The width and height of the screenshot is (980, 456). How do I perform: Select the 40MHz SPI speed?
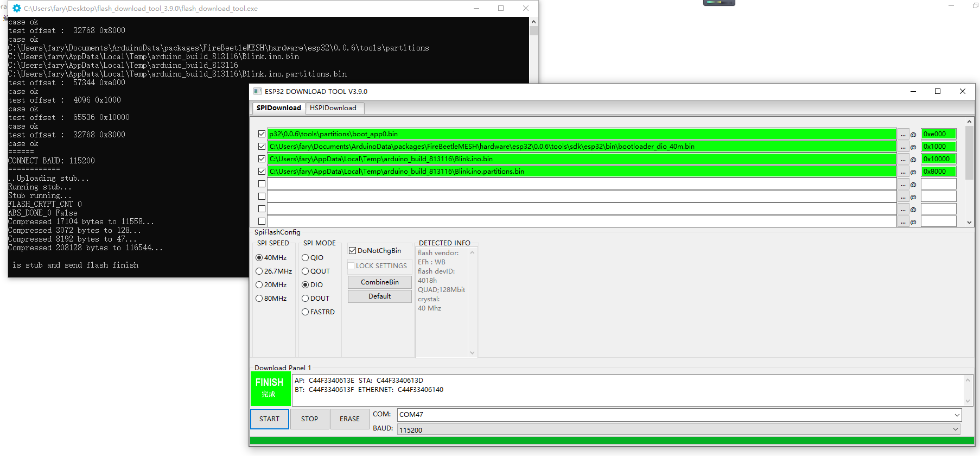[x=271, y=258]
